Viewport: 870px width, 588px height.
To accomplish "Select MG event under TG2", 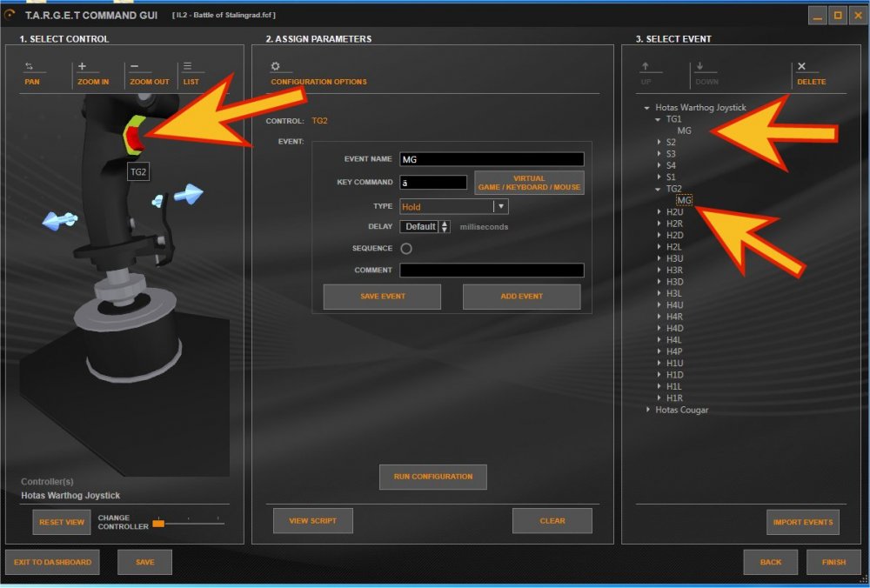I will click(x=685, y=201).
